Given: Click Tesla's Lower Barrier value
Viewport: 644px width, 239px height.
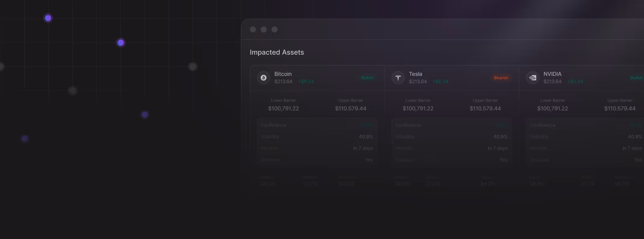Looking at the screenshot, I should (x=418, y=108).
